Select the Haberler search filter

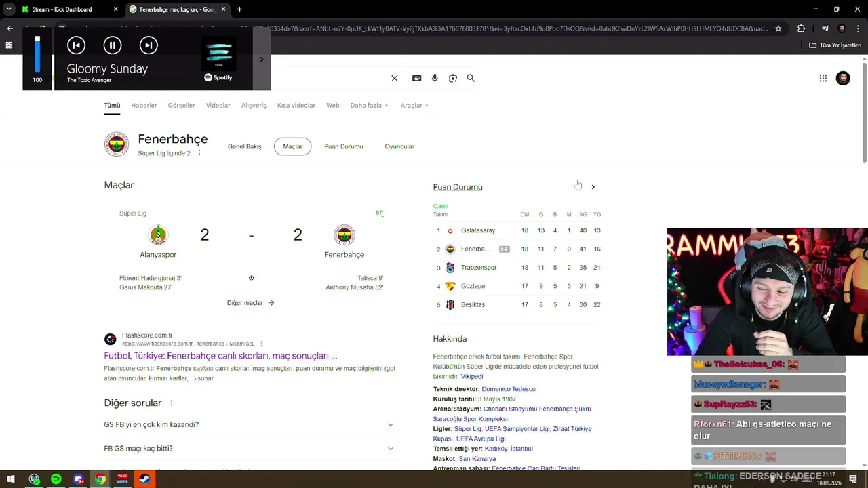pyautogui.click(x=144, y=105)
